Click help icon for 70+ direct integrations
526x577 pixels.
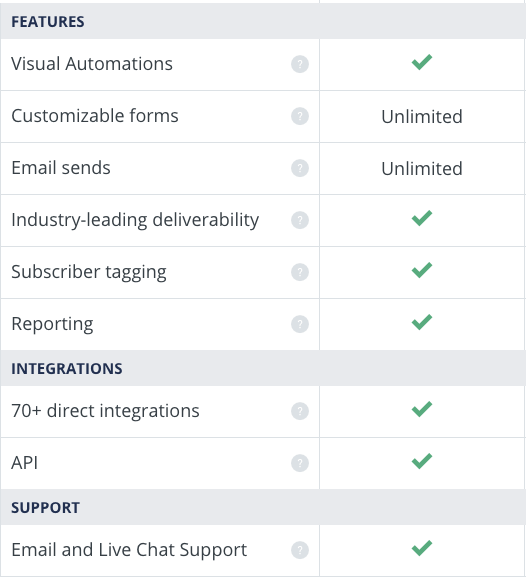click(x=300, y=411)
